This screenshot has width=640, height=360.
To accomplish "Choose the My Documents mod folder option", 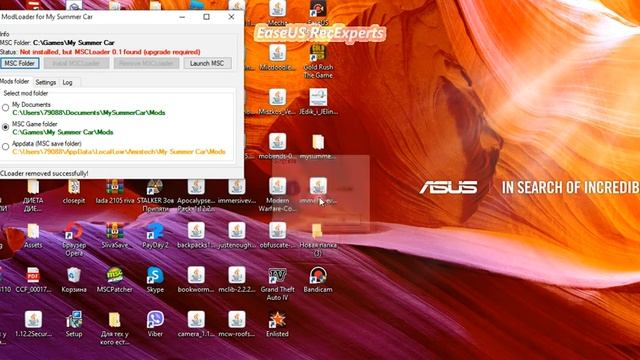I will 5,108.
